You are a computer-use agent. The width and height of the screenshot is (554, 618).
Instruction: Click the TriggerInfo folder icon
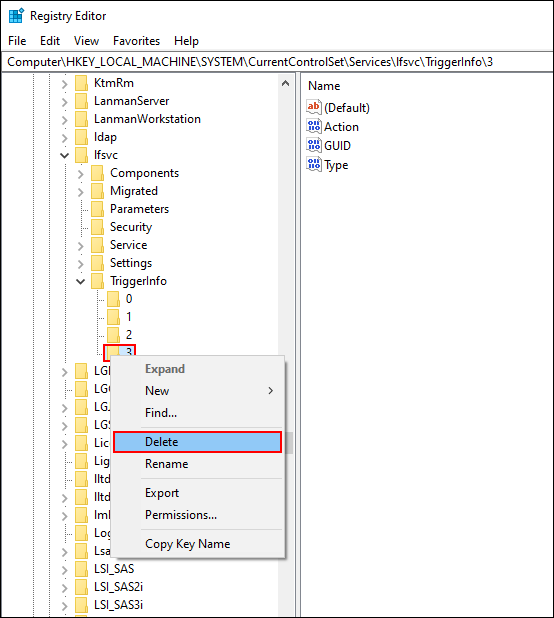(97, 281)
